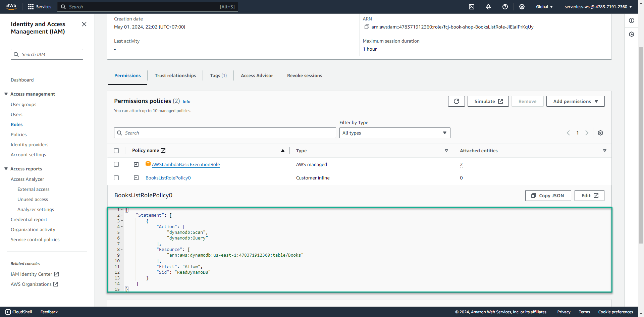This screenshot has width=644, height=317.
Task: Select the BooksListRolePolicy0 checkbox
Action: (116, 178)
